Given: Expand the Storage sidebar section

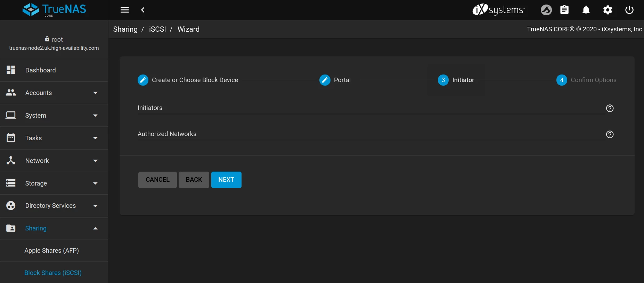Looking at the screenshot, I should (x=54, y=183).
